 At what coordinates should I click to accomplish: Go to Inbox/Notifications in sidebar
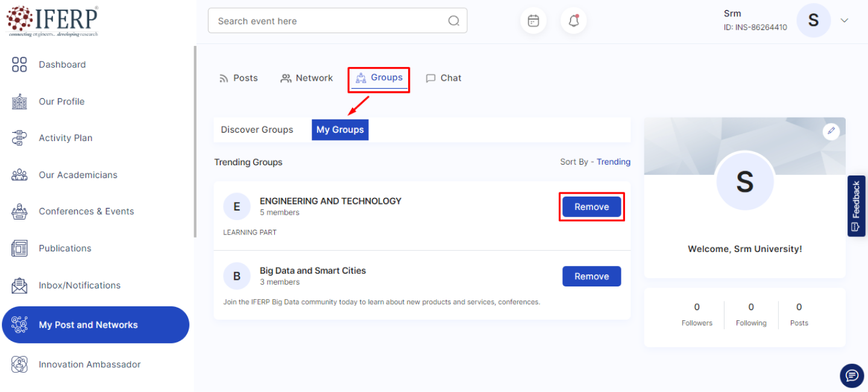pyautogui.click(x=79, y=285)
